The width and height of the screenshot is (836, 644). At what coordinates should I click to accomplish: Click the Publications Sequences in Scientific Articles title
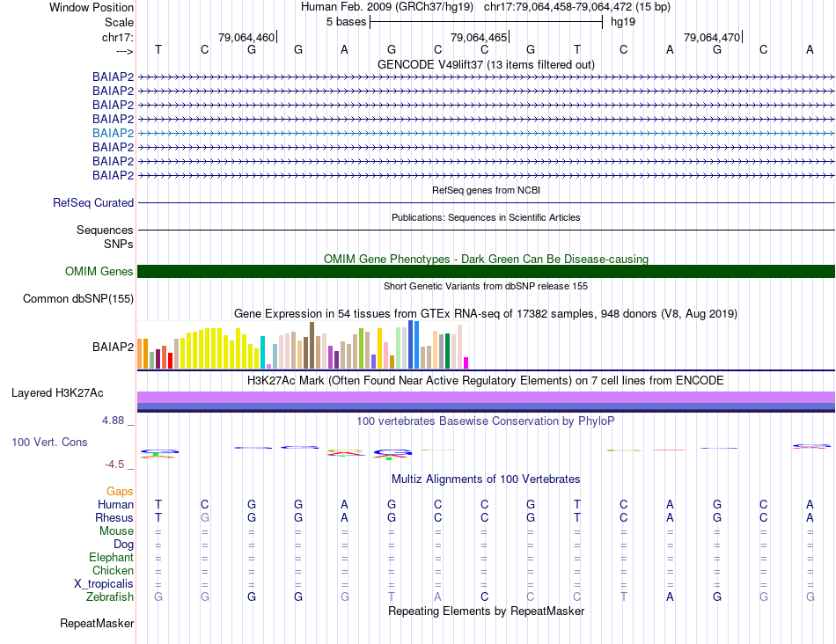[x=486, y=217]
